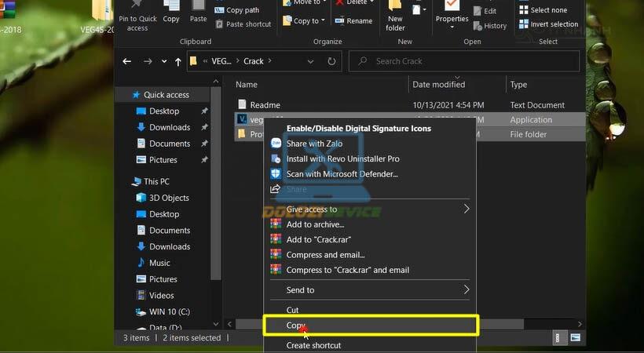
Task: Expand the recent locations dropdown arrow
Action: (164, 61)
